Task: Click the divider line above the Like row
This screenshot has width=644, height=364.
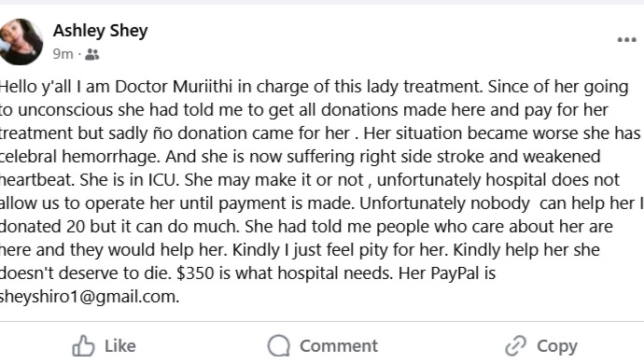Action: coord(322,321)
